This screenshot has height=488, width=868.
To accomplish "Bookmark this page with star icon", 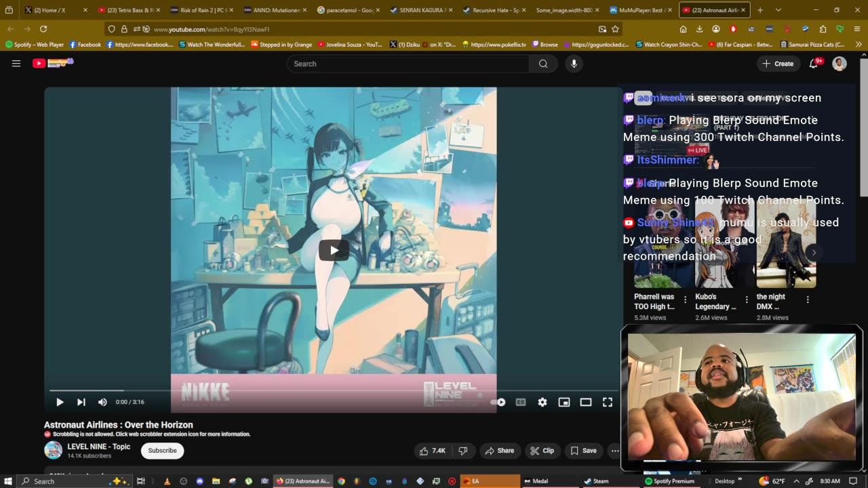I will tap(615, 29).
